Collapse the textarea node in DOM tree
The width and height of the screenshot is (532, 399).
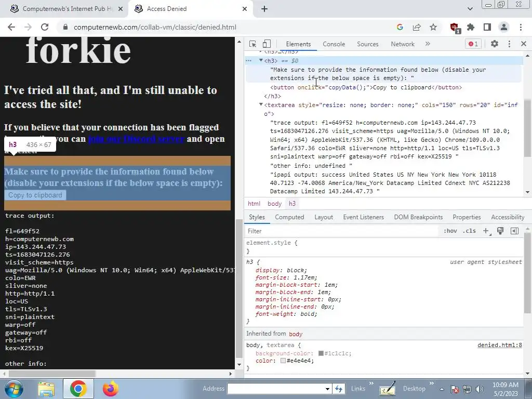(261, 104)
